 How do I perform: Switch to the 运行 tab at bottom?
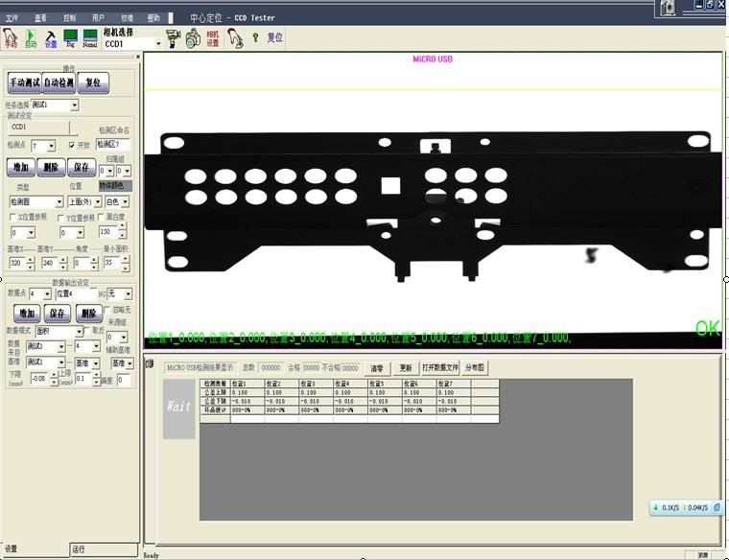point(104,549)
